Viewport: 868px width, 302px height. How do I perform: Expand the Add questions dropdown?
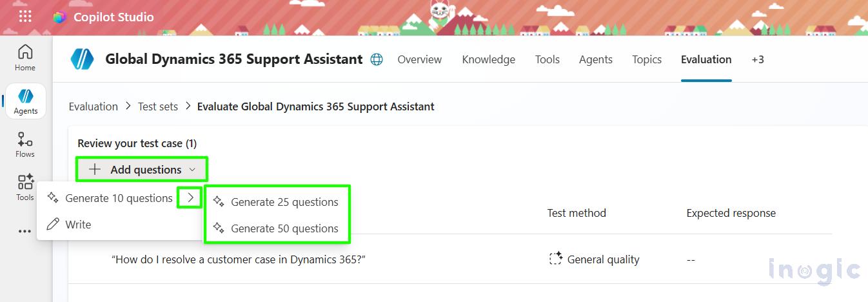(142, 170)
